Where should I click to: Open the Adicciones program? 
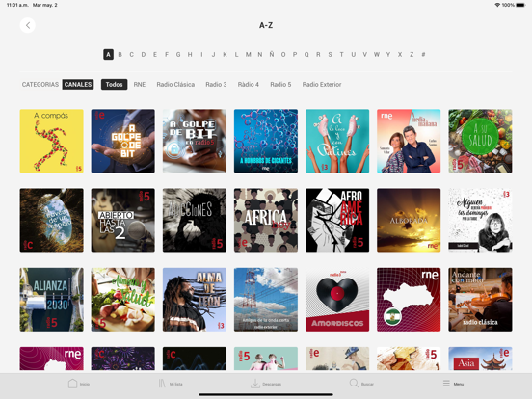click(x=195, y=220)
